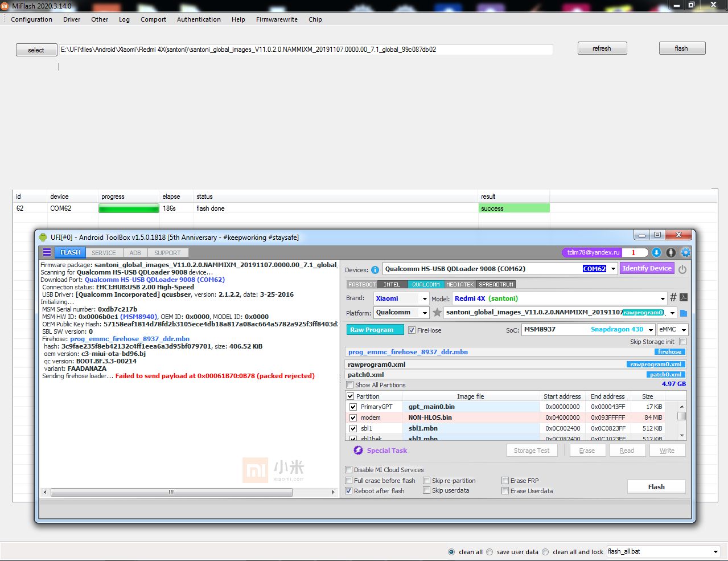Enable Disable MI Cloud Services checkbox
Viewport: 728px width, 561px height.
coord(349,470)
